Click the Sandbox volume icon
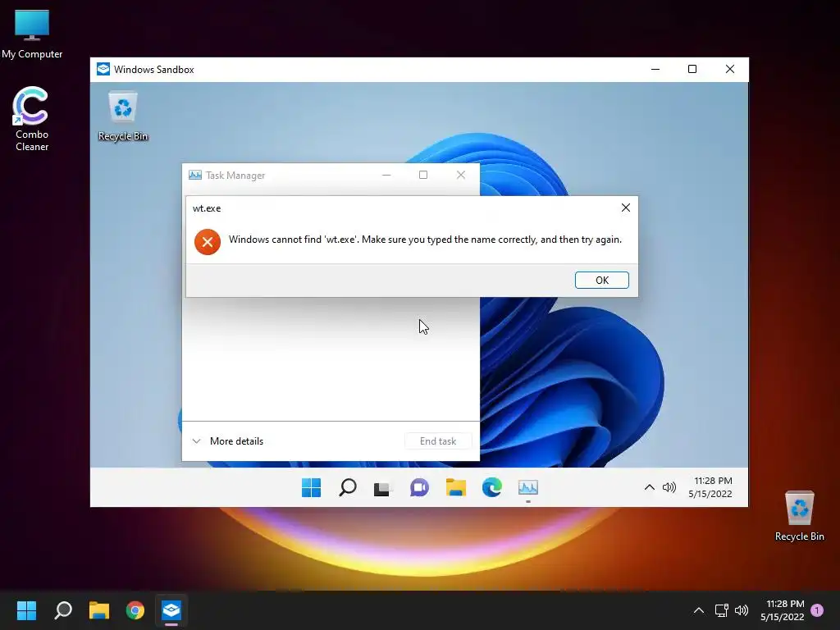Viewport: 840px width, 630px height. pos(669,487)
